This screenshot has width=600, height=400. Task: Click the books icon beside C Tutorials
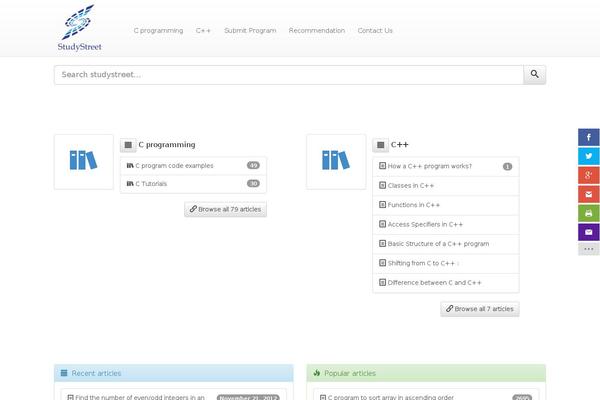pyautogui.click(x=130, y=184)
